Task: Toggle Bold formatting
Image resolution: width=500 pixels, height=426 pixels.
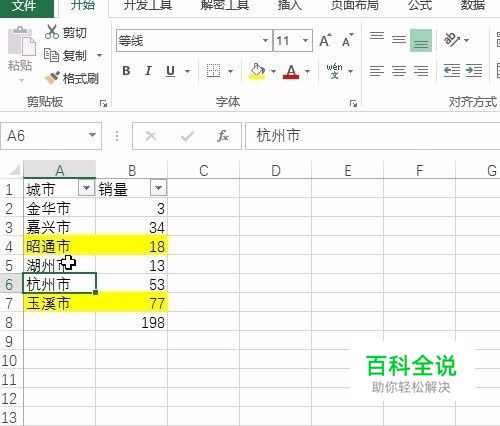Action: point(126,71)
